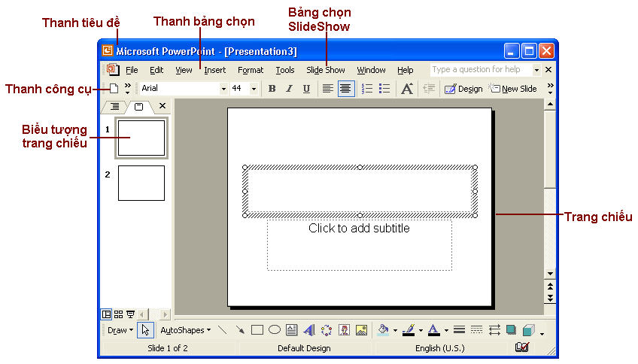Insert a Text Box
The image size is (638, 364).
coord(292,330)
